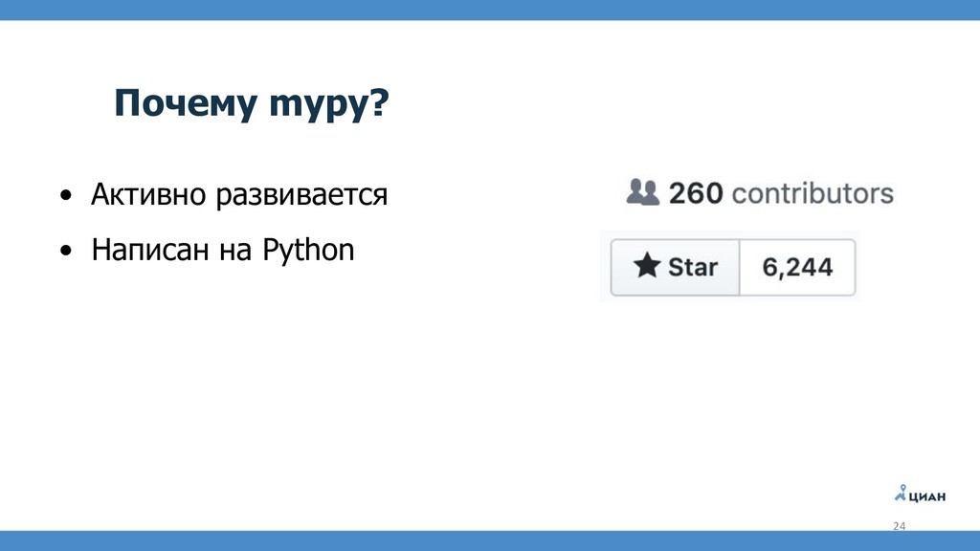Click the ЦИАН logo text

[x=926, y=497]
